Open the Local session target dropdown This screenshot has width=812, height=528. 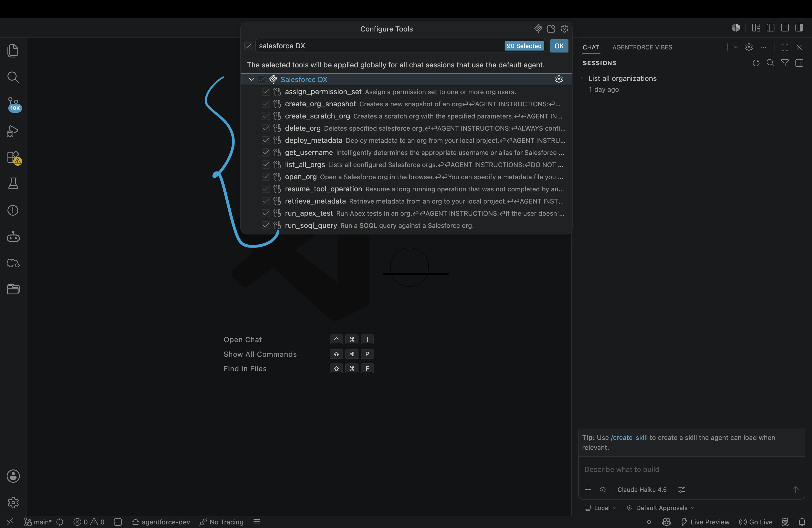600,508
